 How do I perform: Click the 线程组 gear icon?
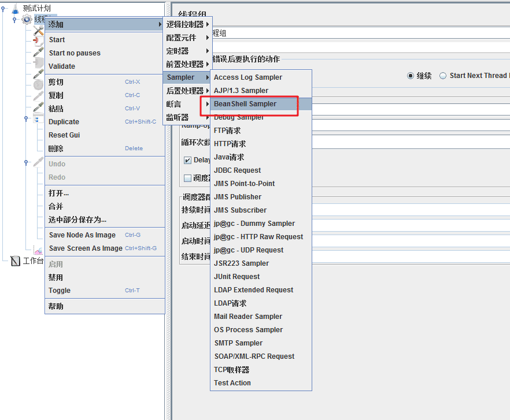click(x=26, y=19)
